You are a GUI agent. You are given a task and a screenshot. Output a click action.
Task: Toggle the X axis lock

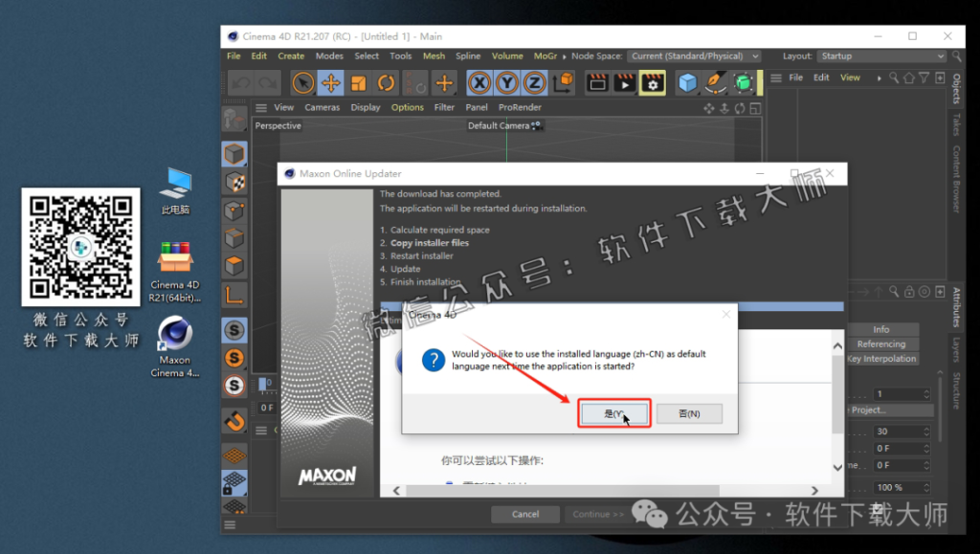pos(479,83)
